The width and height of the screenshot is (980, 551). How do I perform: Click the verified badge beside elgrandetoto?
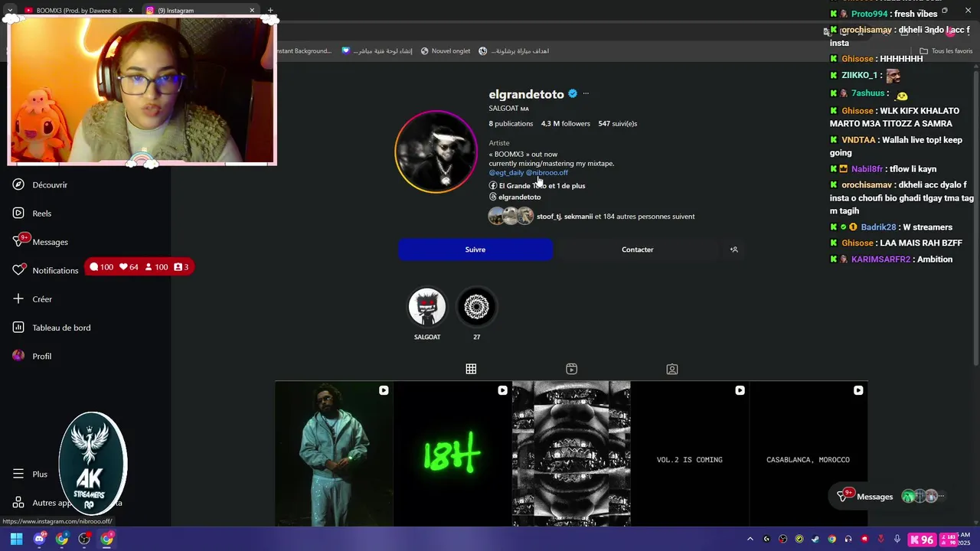(x=572, y=94)
